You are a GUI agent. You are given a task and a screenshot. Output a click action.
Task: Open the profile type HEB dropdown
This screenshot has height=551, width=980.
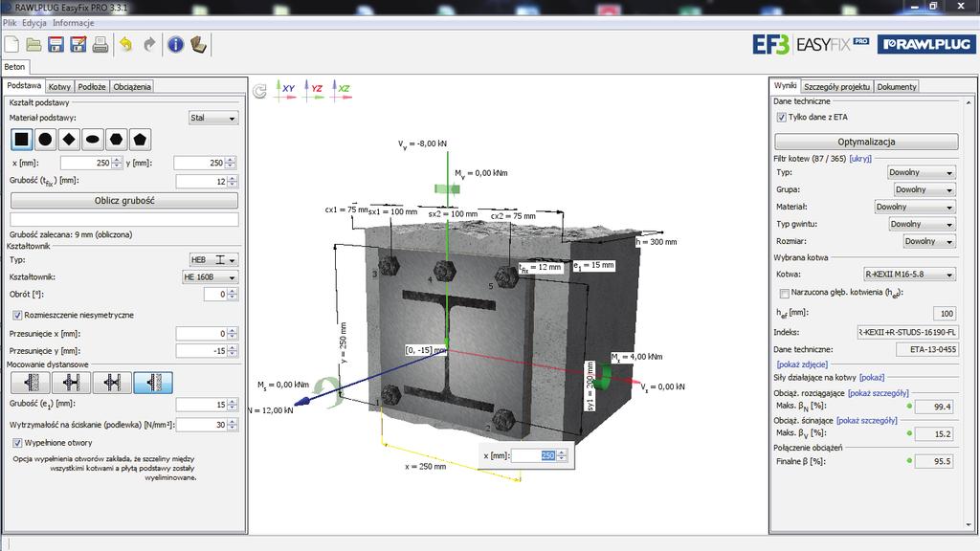(x=213, y=260)
